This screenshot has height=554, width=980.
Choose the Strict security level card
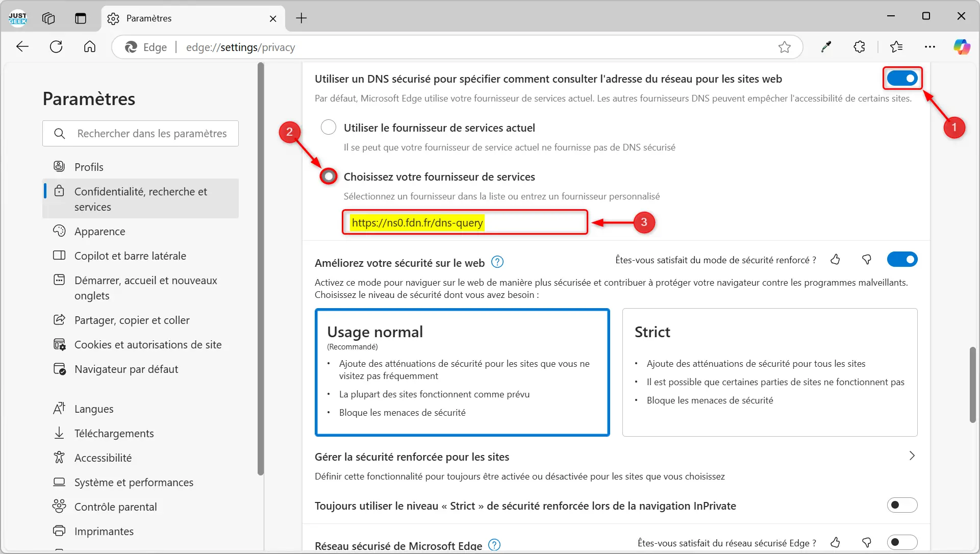coord(770,372)
